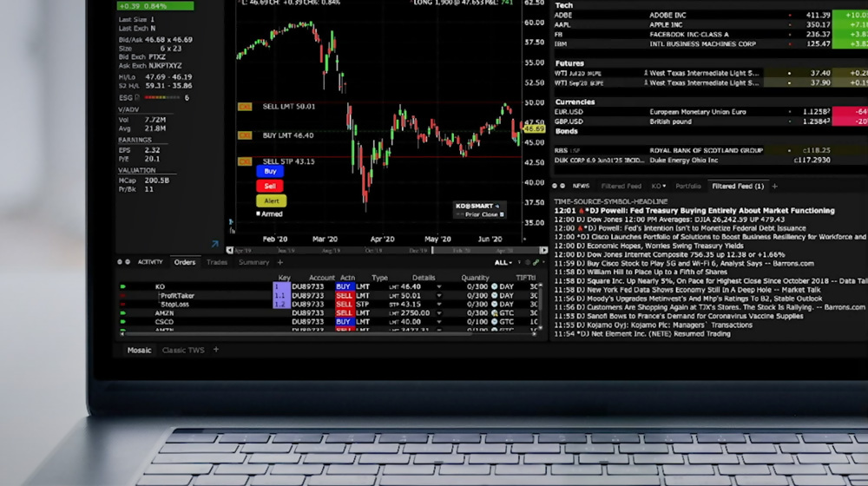The width and height of the screenshot is (868, 486).
Task: Open the ALL filter dropdown in the Activity panel
Action: 504,262
